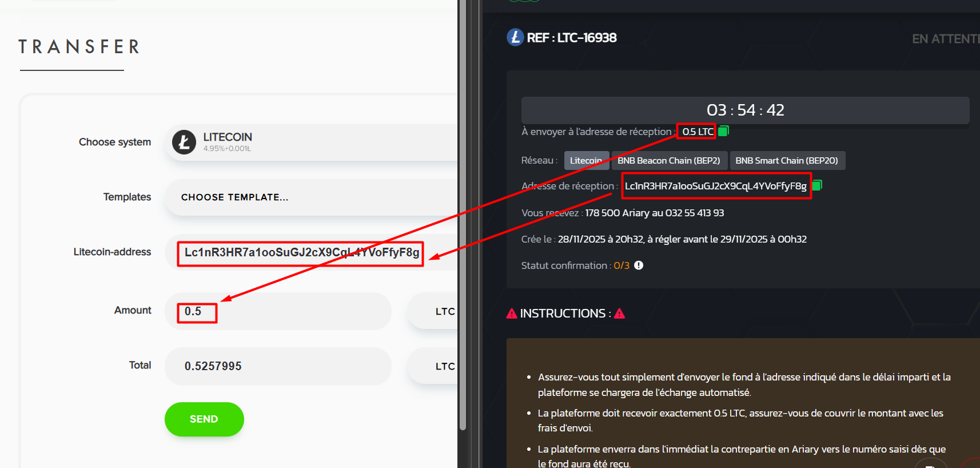Click the 'Choose system' label
This screenshot has width=980, height=468.
(115, 142)
